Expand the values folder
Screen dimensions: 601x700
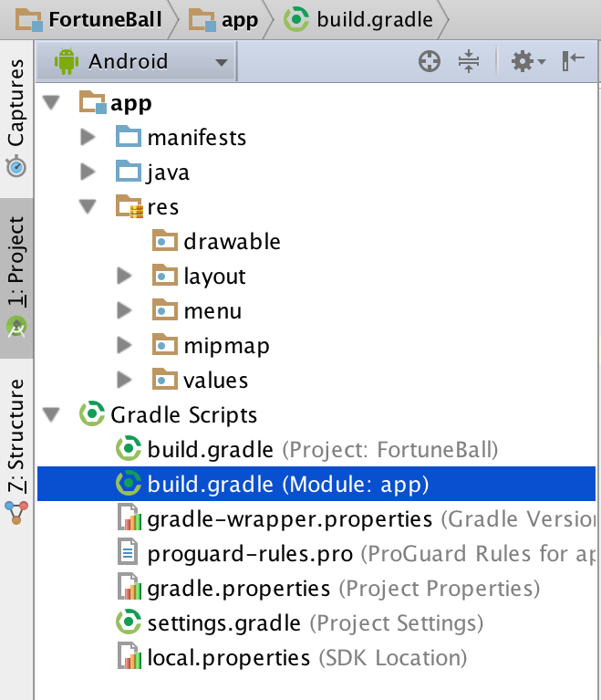click(124, 380)
